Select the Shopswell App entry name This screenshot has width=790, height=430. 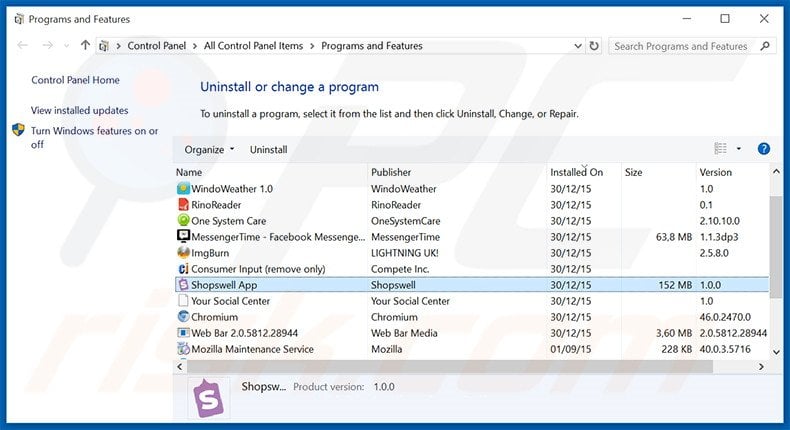[x=224, y=285]
